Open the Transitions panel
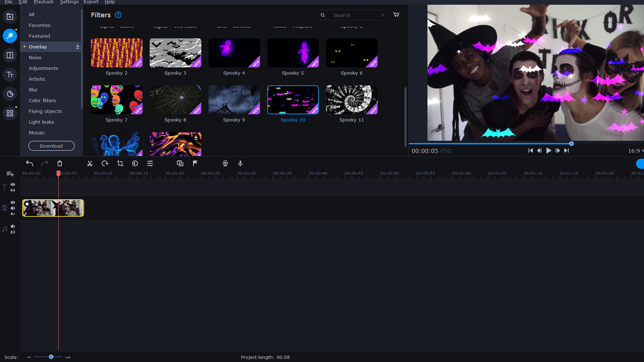 (10, 55)
